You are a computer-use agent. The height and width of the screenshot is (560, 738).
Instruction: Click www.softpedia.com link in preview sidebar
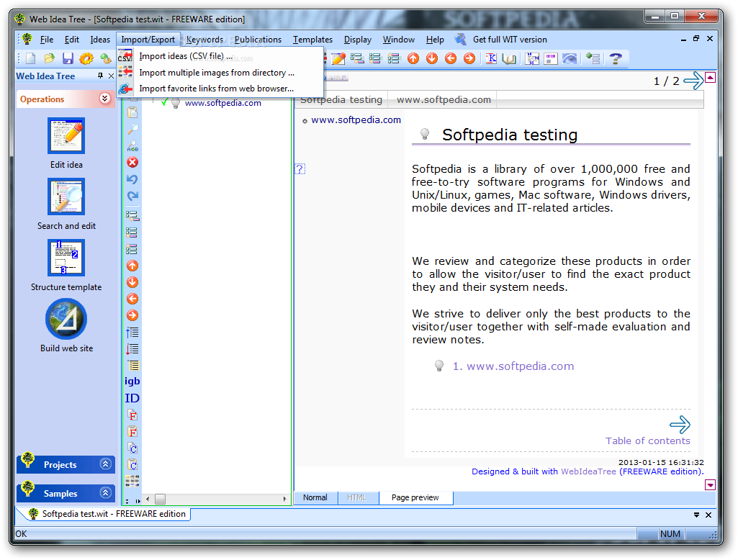[356, 120]
